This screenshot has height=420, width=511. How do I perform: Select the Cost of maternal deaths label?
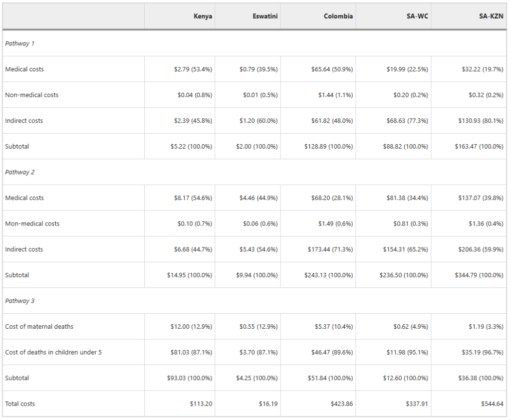click(39, 327)
